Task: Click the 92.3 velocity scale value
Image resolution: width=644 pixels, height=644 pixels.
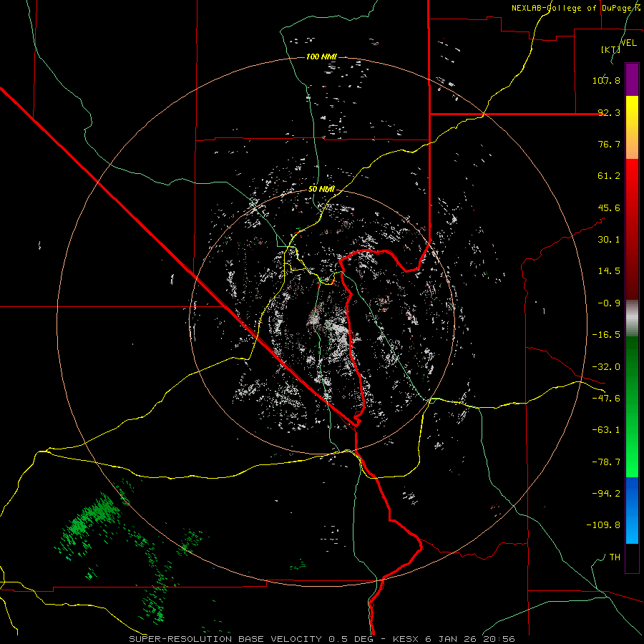Action: point(609,112)
